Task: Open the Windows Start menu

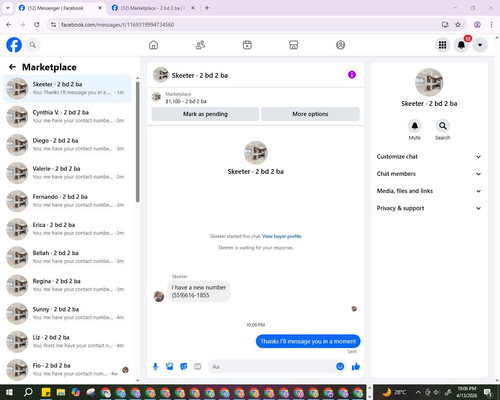Action: 9,392
